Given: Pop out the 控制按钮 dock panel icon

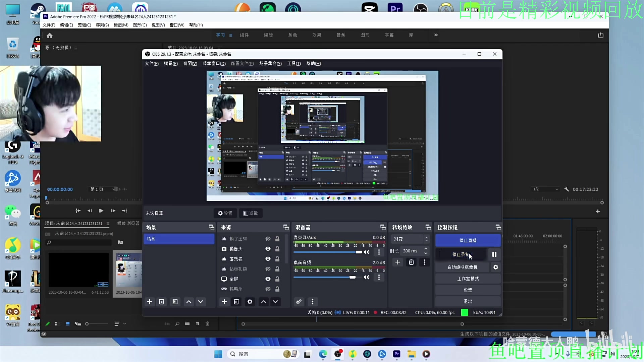Looking at the screenshot, I should (x=498, y=227).
